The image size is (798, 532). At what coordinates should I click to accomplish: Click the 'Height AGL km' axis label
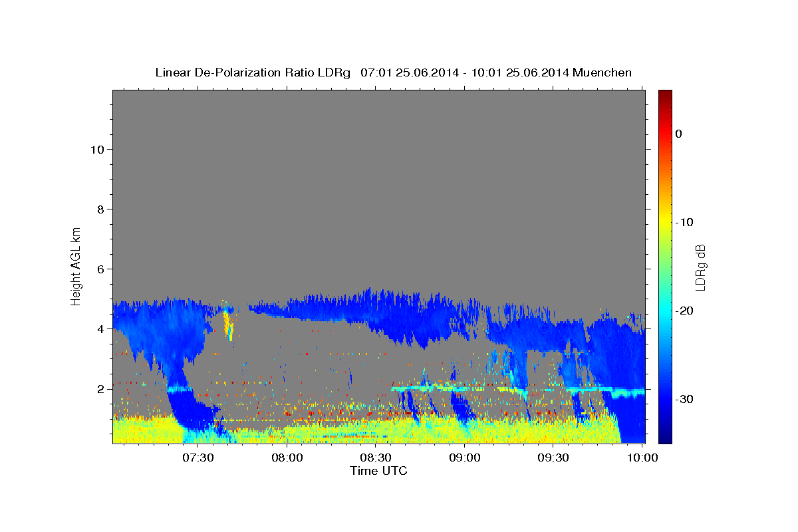pyautogui.click(x=76, y=265)
